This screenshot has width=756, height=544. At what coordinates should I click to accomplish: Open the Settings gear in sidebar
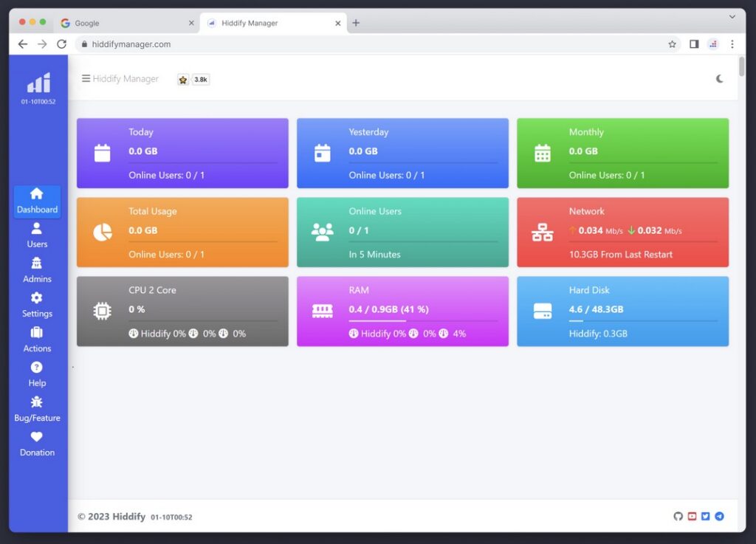coord(37,305)
